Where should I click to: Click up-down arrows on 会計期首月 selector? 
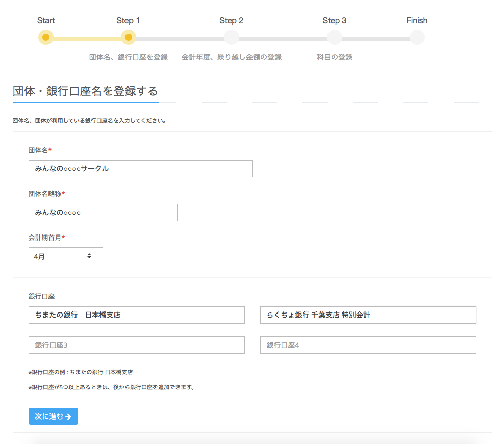pos(89,256)
